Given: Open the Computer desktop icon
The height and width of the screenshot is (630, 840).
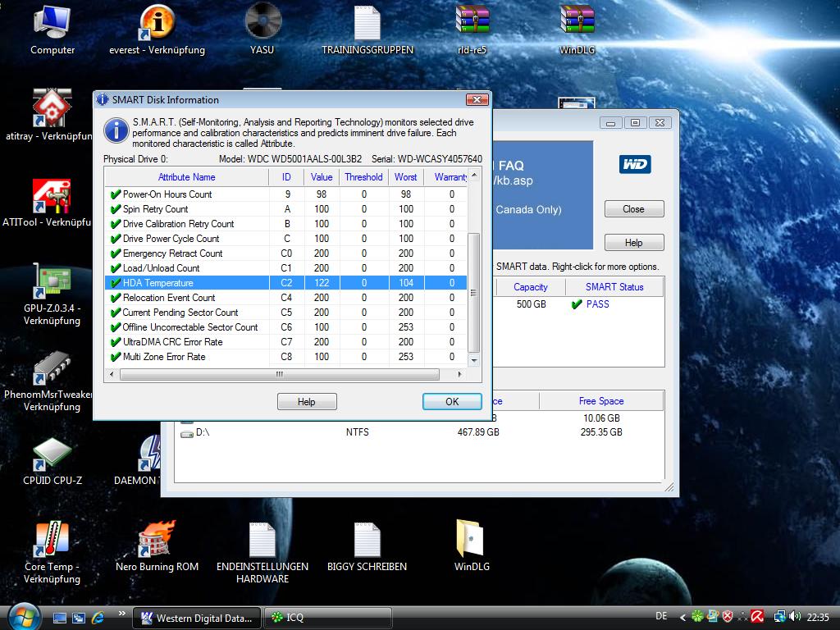Looking at the screenshot, I should point(52,22).
